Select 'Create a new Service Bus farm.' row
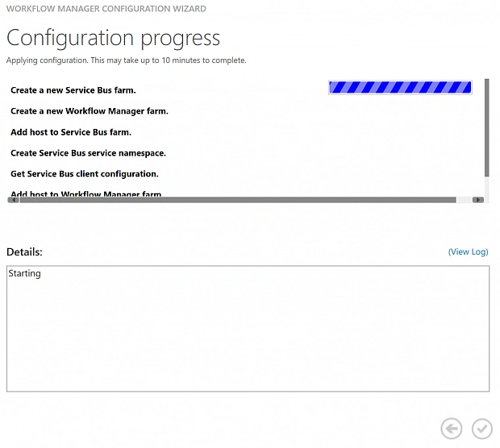The width and height of the screenshot is (500, 448). pyautogui.click(x=73, y=90)
